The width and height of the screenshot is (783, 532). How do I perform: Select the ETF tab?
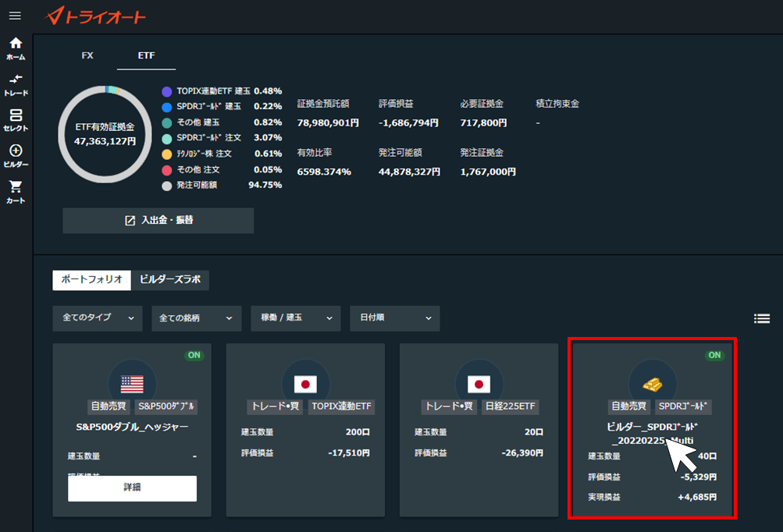pos(146,55)
